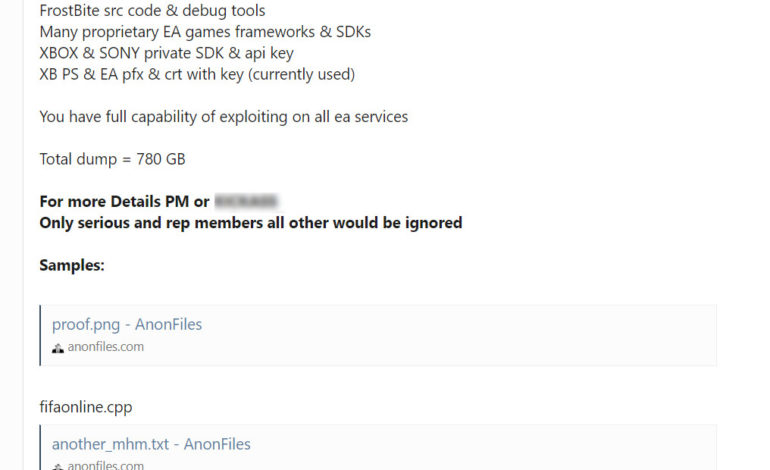Screen dimensions: 770x470
Task: Click the "XB PS & EA pfx" line
Action: point(197,74)
